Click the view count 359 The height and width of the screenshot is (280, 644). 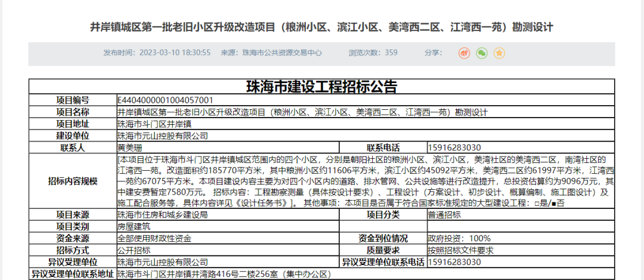[391, 53]
